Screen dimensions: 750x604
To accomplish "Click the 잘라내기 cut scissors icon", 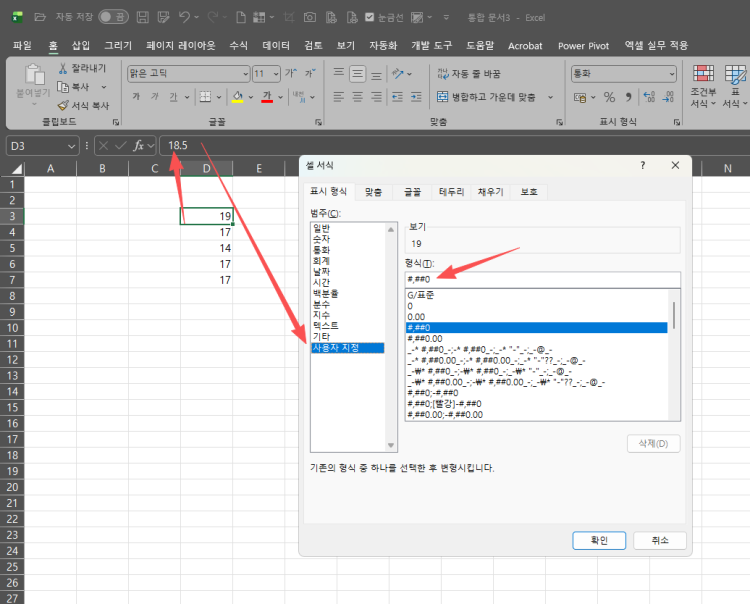I will pyautogui.click(x=62, y=69).
